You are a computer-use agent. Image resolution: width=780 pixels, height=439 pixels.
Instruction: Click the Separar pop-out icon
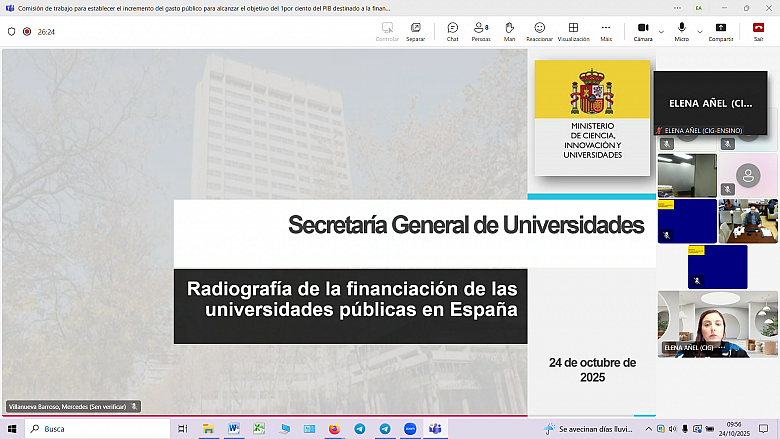tap(415, 30)
